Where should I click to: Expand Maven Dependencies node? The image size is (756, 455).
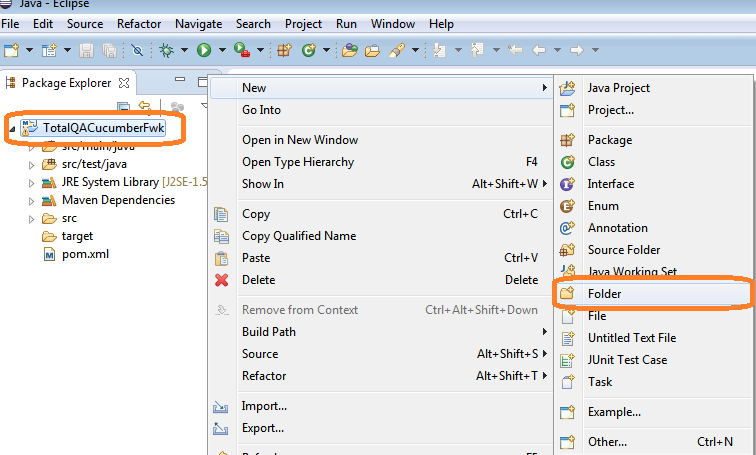(x=31, y=201)
